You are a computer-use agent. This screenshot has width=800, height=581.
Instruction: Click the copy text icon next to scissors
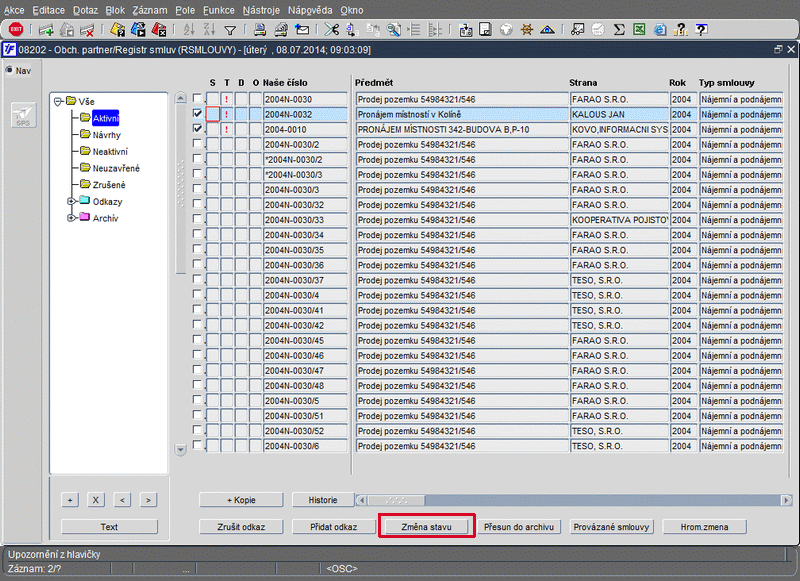[352, 30]
